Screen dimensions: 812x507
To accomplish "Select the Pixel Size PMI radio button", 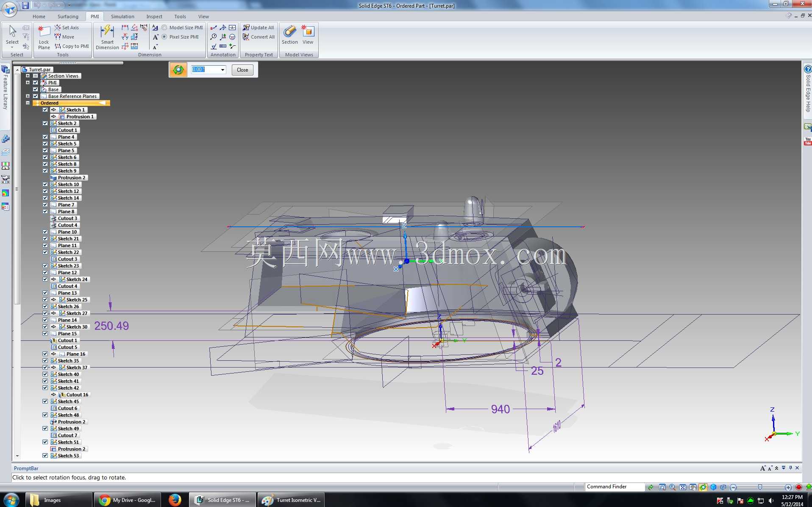I will 164,37.
